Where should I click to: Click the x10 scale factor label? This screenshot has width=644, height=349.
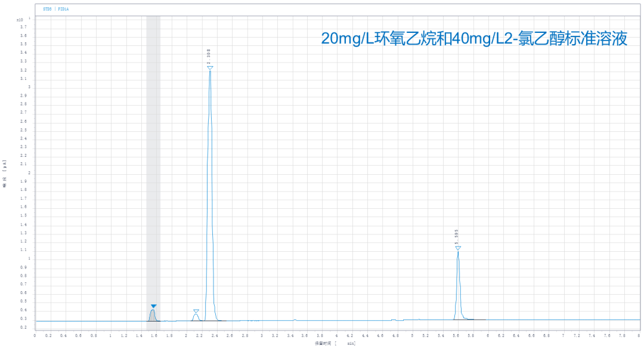[19, 19]
